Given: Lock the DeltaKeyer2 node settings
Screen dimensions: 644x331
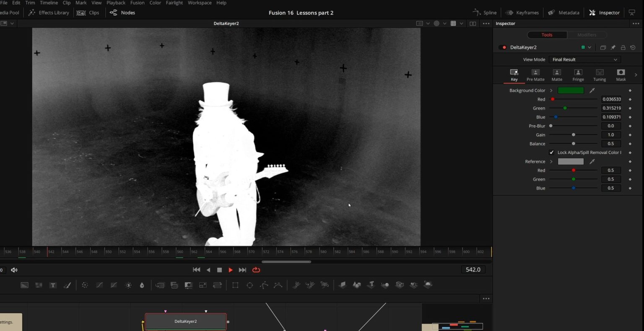Looking at the screenshot, I should click(623, 48).
